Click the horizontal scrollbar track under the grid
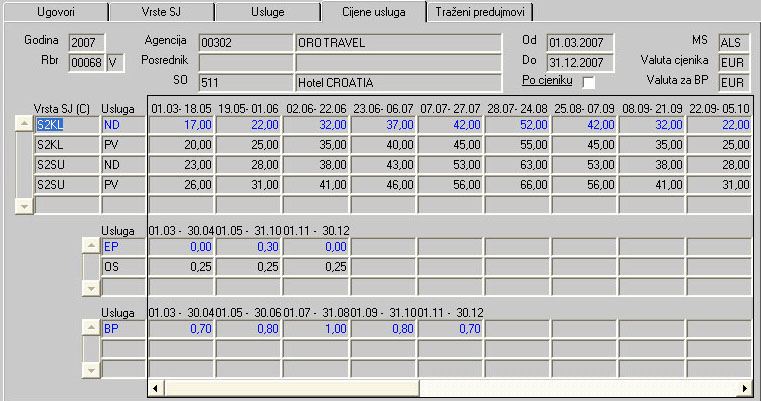Screen dimensions: 761x401 450,387
